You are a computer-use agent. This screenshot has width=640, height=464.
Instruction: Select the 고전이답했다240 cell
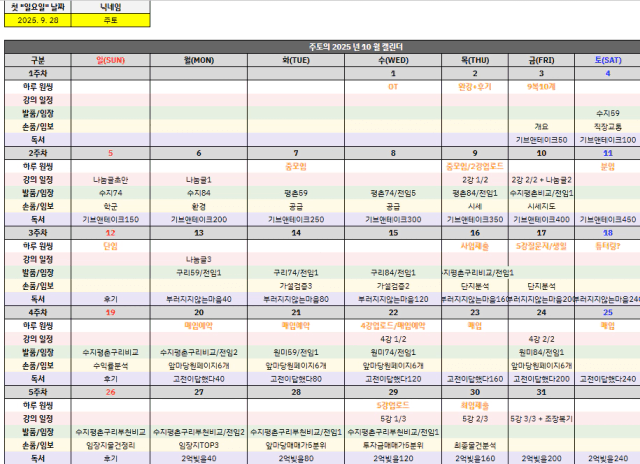[x=608, y=378]
